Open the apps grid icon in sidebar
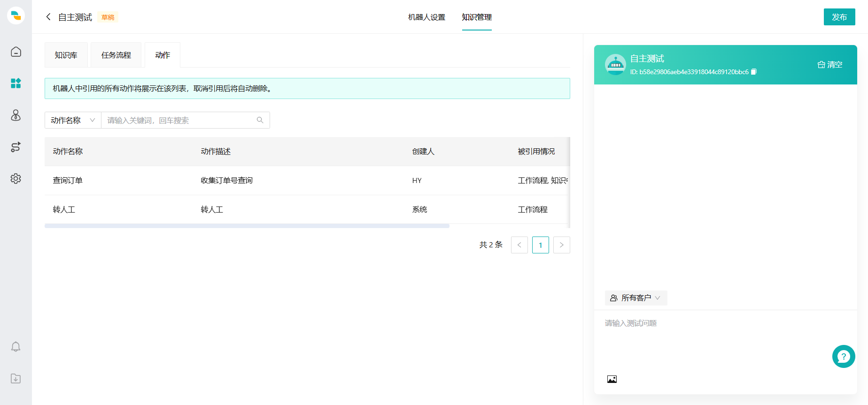 tap(16, 84)
